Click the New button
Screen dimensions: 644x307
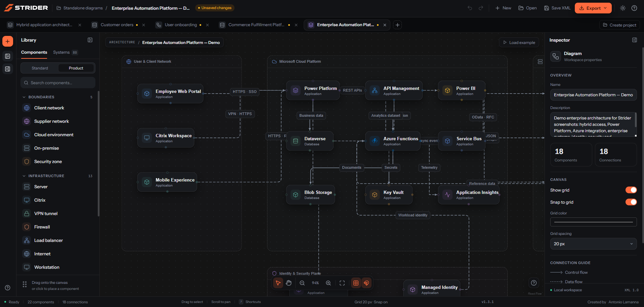point(503,8)
